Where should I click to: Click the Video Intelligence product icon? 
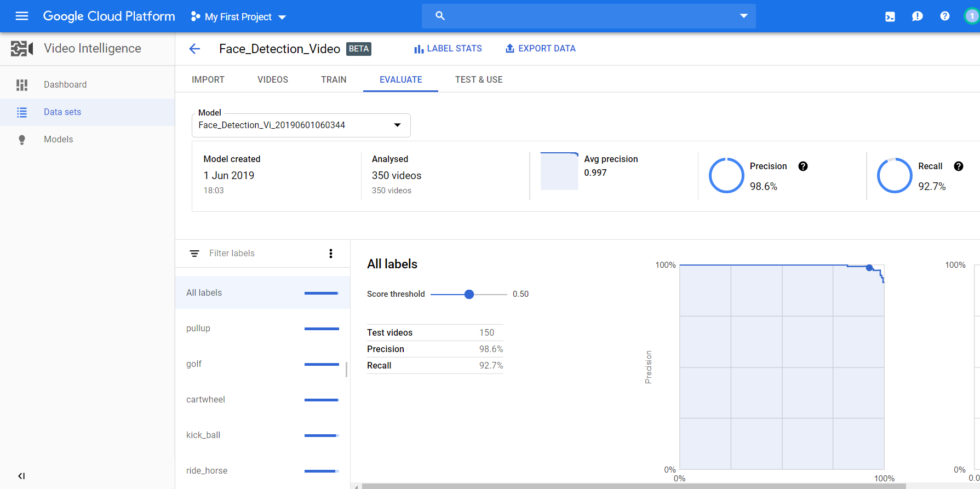tap(22, 49)
